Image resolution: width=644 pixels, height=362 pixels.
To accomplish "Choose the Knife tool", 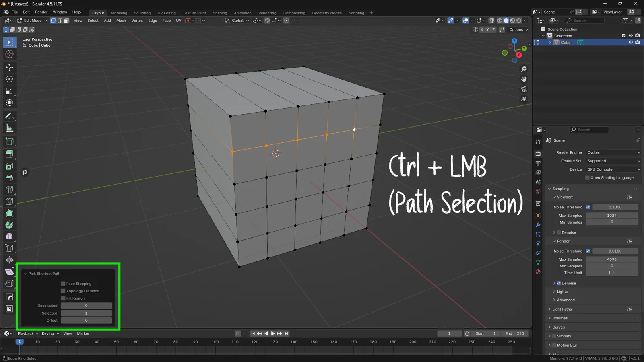I will 9,202.
